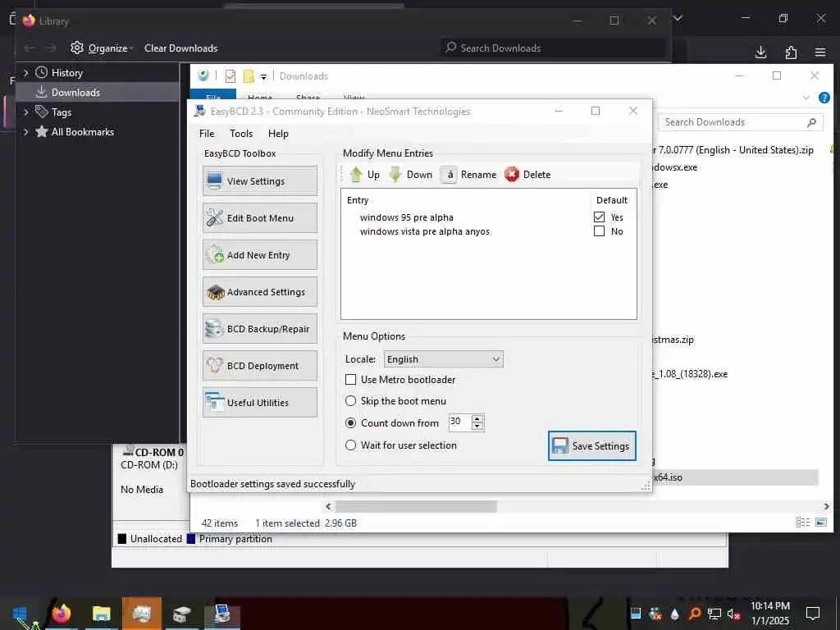The image size is (840, 630).
Task: Expand Tags in Library sidebar
Action: coord(25,112)
